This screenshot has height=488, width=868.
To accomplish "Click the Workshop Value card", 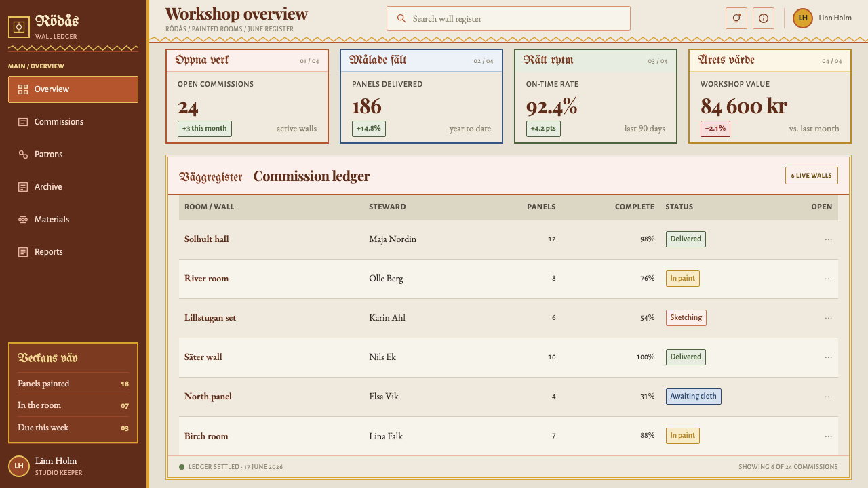I will point(770,96).
